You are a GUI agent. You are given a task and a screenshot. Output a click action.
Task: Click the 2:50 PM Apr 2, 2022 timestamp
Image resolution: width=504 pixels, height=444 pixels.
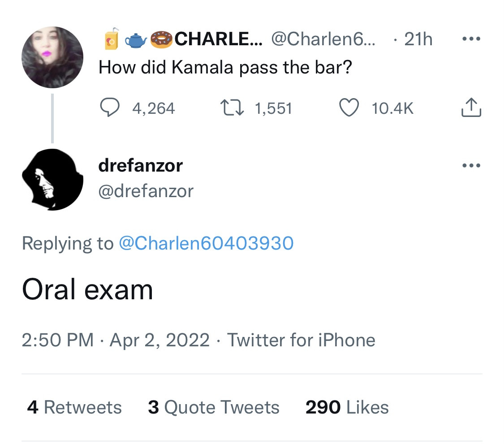(116, 340)
